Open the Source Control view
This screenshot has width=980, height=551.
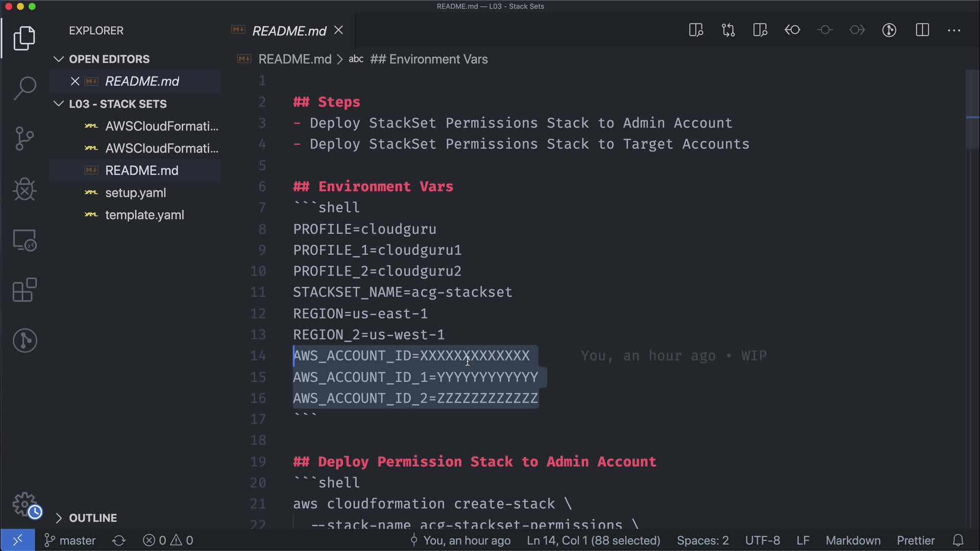(x=24, y=138)
